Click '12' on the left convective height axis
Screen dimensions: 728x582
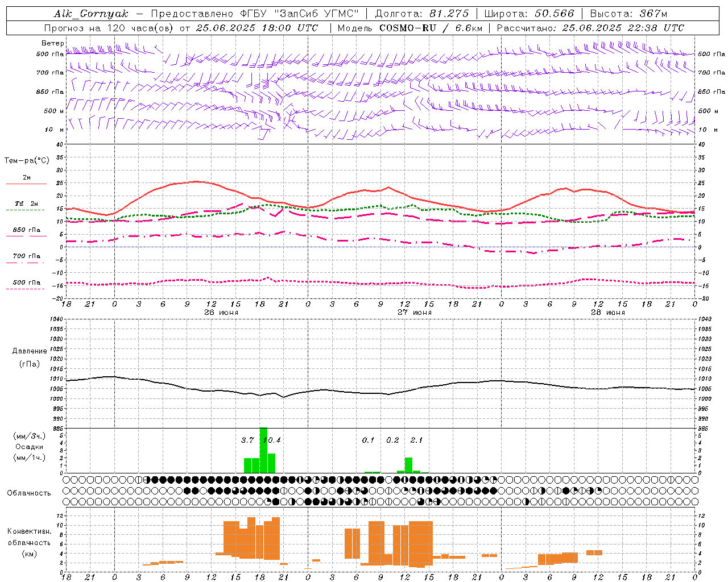[x=59, y=516]
